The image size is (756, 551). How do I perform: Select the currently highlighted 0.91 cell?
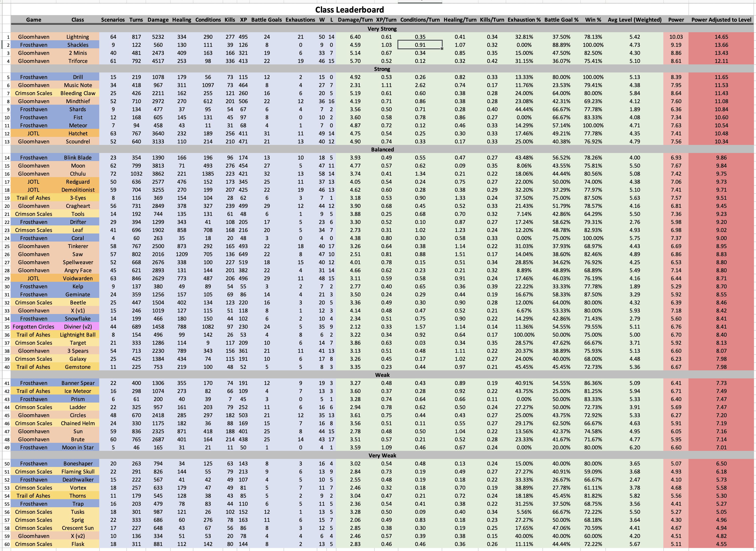420,45
